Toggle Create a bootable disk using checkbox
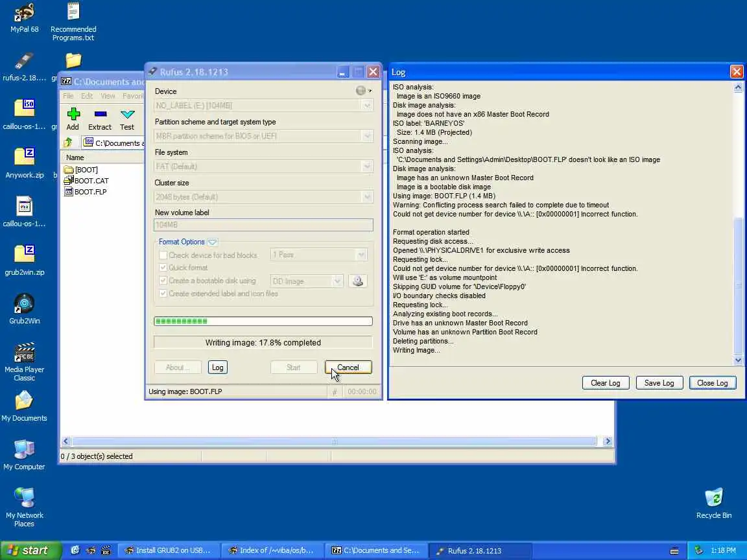The width and height of the screenshot is (747, 560). [x=163, y=281]
